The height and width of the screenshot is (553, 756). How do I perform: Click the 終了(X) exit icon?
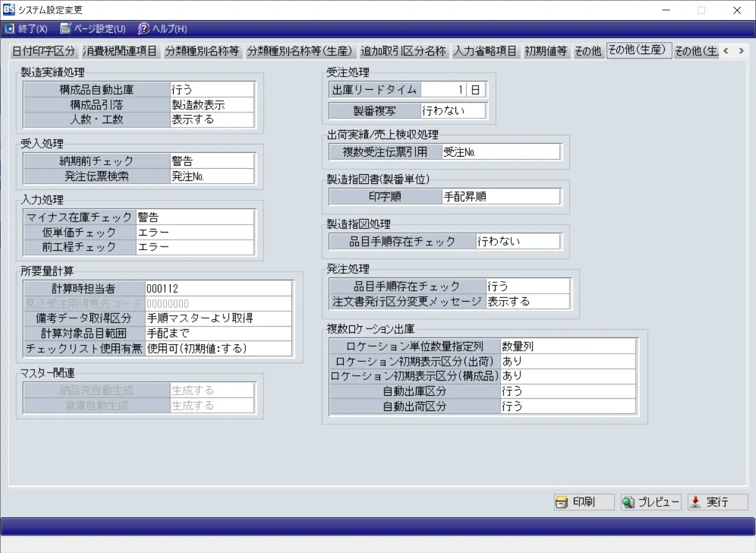point(10,29)
